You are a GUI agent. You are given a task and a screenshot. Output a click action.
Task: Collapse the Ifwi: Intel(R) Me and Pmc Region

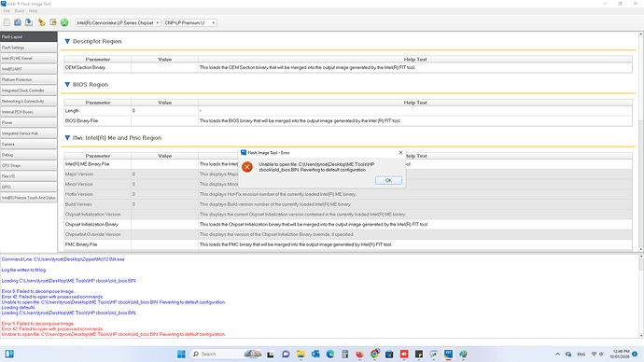coord(67,138)
